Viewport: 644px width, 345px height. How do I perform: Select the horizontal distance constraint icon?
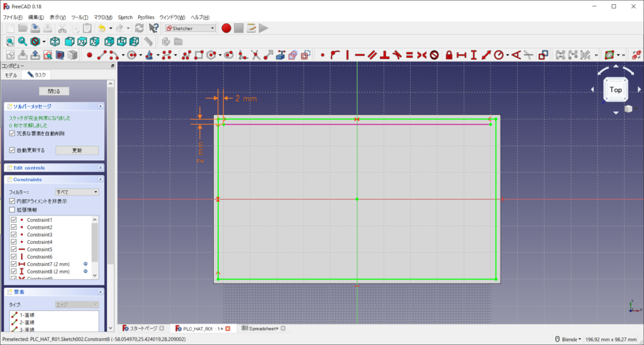[461, 55]
